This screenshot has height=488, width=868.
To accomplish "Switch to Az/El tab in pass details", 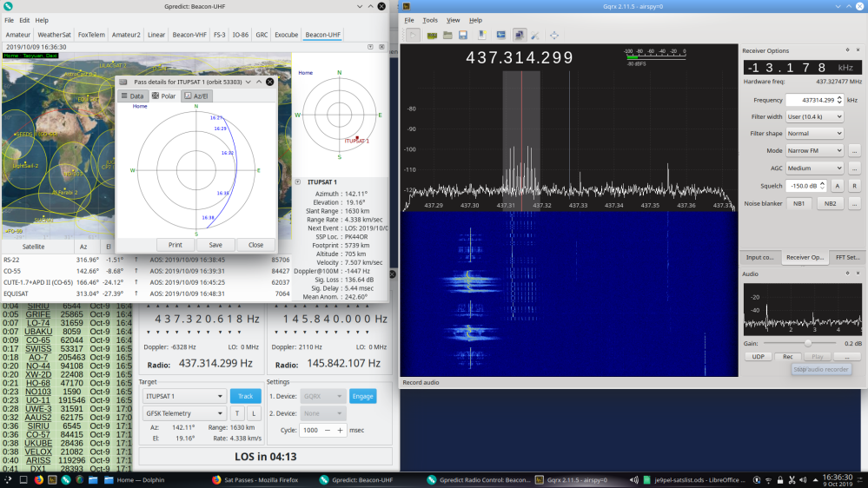I will pos(195,96).
